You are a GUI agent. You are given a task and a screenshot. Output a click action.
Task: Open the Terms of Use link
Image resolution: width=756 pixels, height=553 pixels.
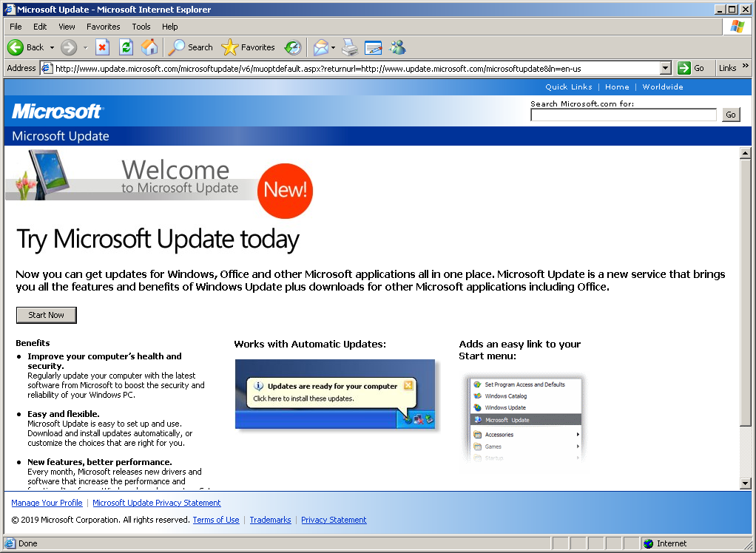point(216,520)
